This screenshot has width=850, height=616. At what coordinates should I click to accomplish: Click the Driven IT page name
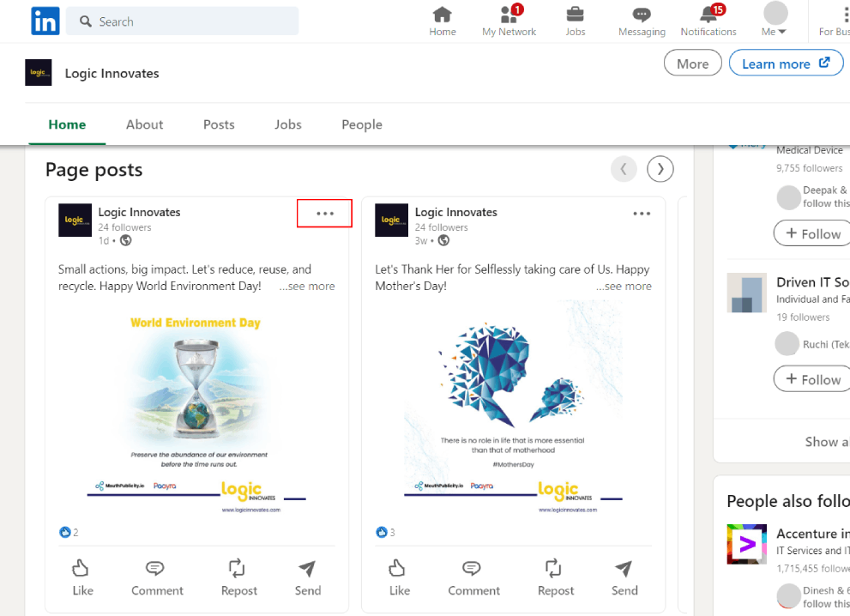812,282
